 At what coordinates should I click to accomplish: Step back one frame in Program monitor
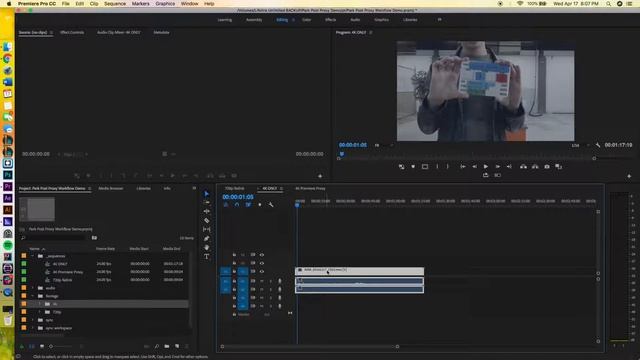(x=474, y=167)
